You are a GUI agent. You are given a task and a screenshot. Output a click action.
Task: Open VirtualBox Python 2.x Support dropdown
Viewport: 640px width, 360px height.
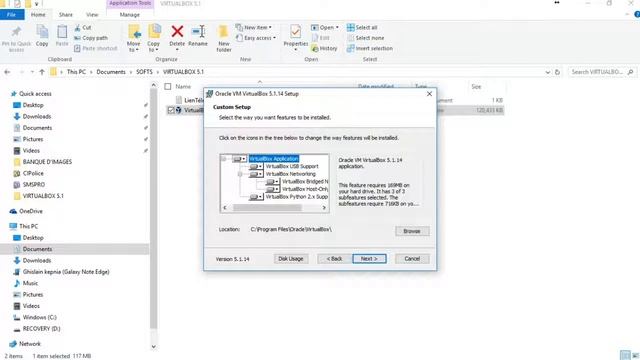coord(256,197)
